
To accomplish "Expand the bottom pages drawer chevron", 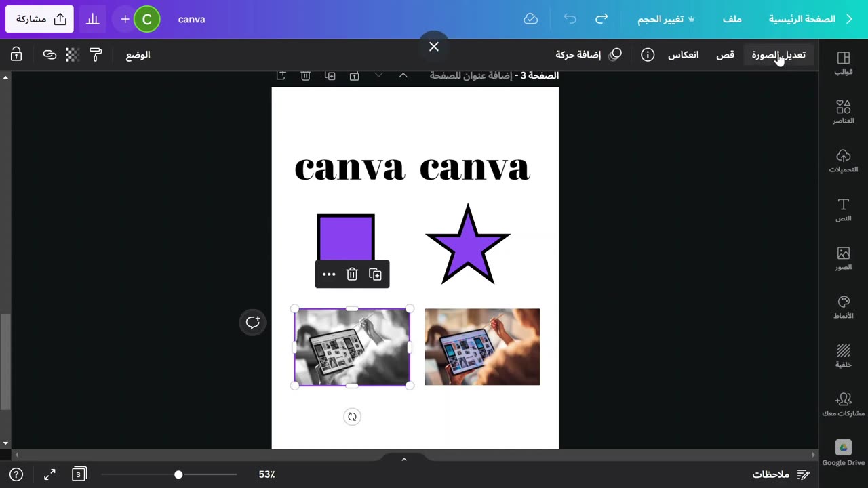I will [404, 459].
